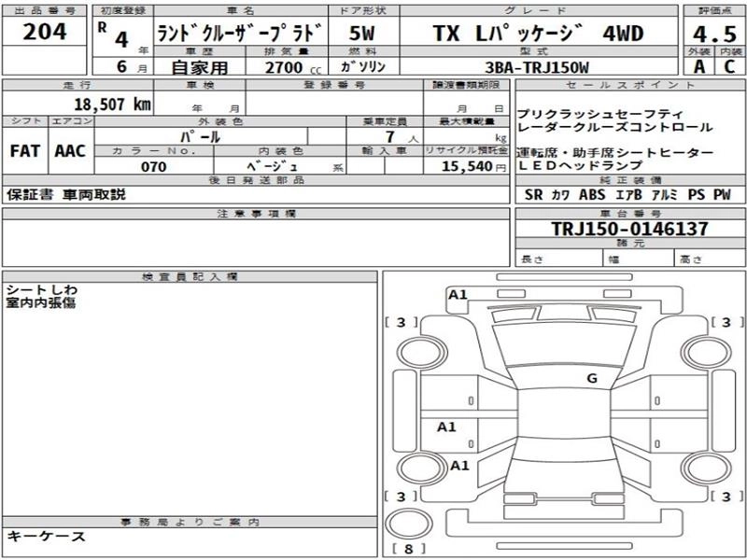Click the car name ランドクルーザープラド

point(241,33)
